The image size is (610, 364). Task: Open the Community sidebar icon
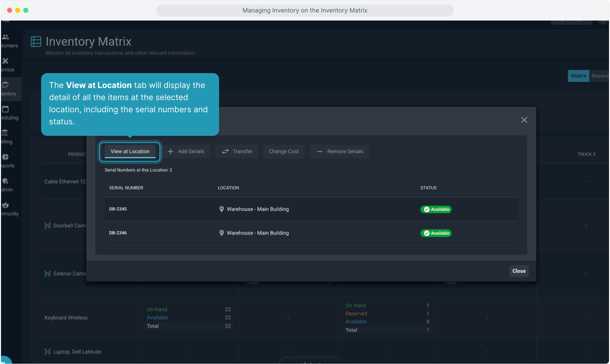tap(5, 205)
